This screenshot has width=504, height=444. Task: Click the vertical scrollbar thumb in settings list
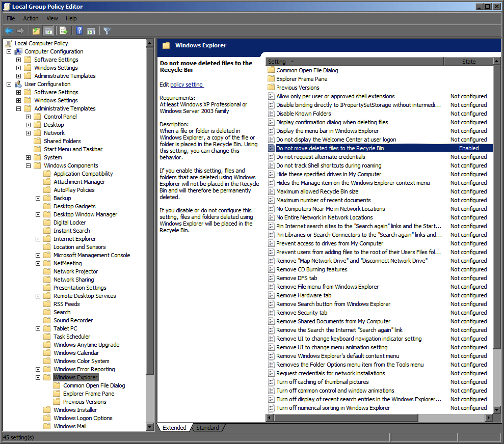(x=496, y=207)
